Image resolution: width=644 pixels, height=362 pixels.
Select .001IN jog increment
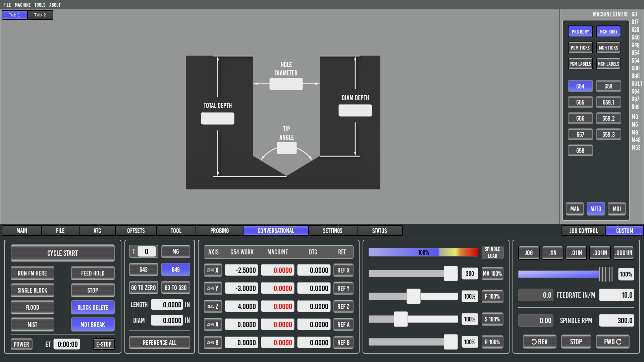(600, 253)
